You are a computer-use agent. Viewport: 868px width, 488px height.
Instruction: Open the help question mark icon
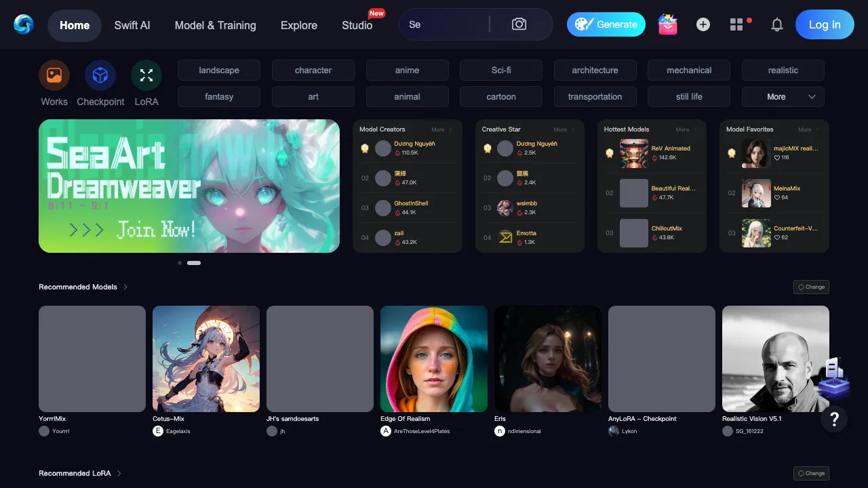click(834, 419)
